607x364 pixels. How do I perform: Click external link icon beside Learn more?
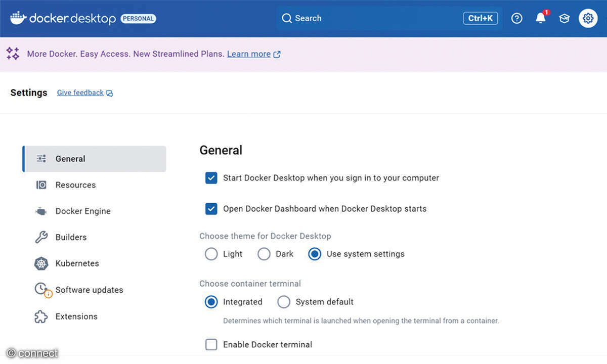click(x=277, y=54)
